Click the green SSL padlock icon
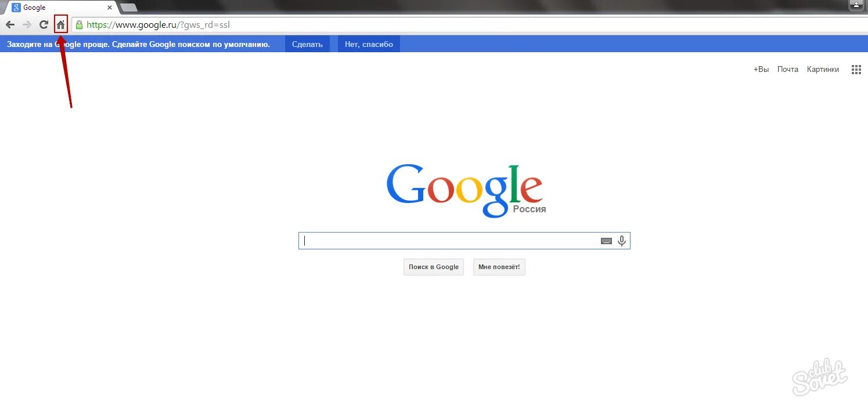The image size is (868, 417). 79,25
